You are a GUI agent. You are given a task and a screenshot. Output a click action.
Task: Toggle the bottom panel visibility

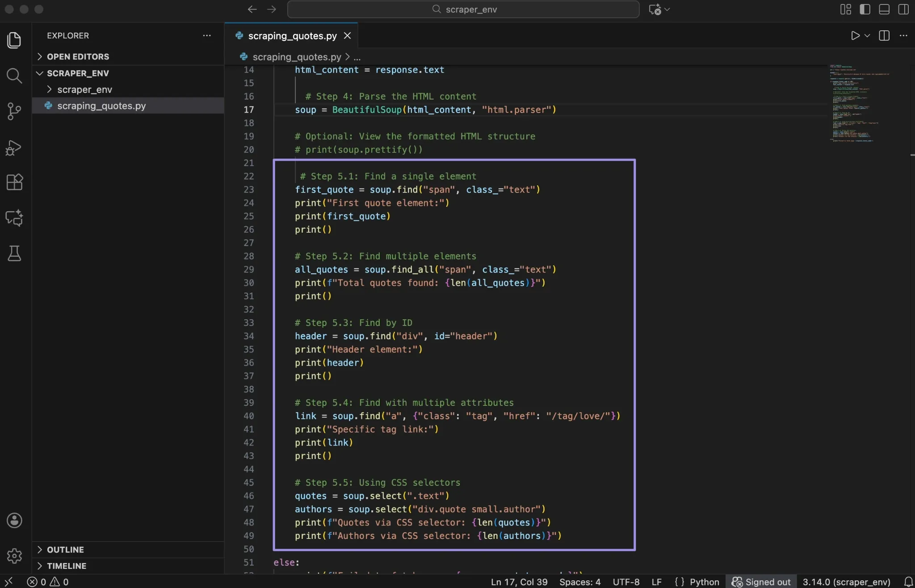tap(884, 9)
